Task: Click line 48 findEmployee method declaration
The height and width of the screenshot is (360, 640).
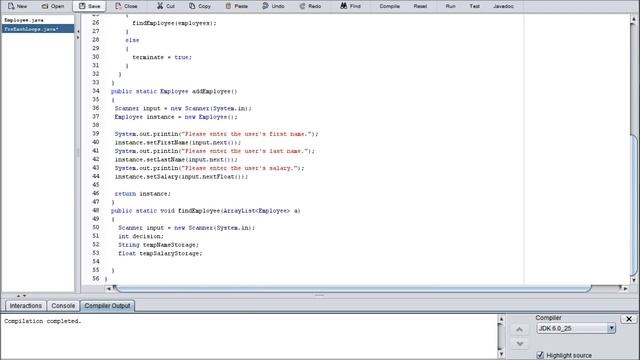Action: pos(205,211)
